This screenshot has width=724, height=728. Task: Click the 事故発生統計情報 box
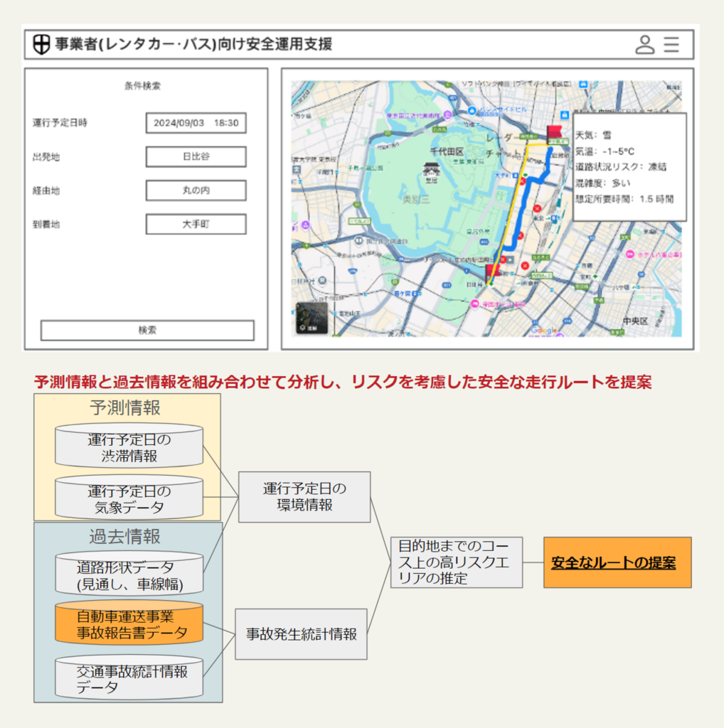click(302, 634)
